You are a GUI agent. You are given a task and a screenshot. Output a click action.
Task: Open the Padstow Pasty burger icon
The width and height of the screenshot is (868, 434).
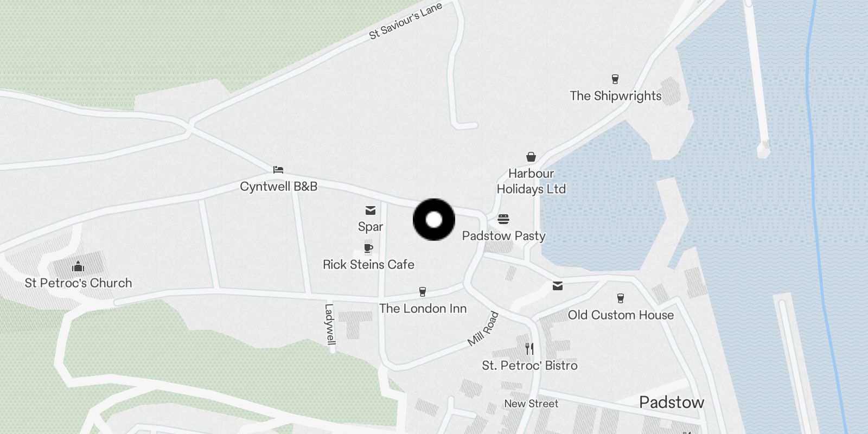503,219
